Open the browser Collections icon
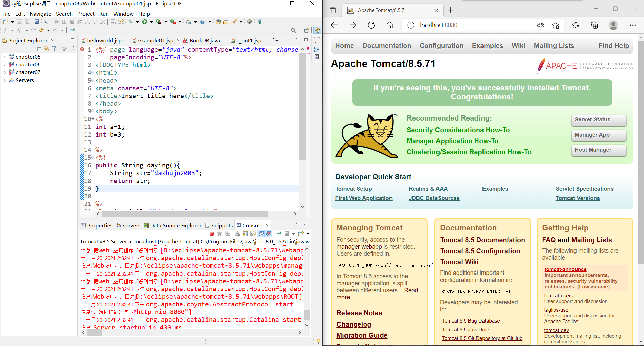This screenshot has height=346, width=644. [594, 25]
